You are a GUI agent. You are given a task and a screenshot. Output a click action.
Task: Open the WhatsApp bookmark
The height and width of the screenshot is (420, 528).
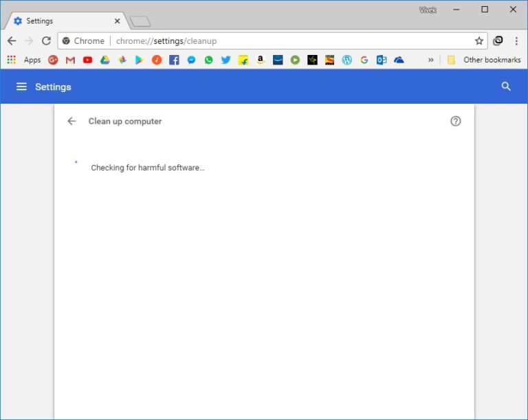209,60
